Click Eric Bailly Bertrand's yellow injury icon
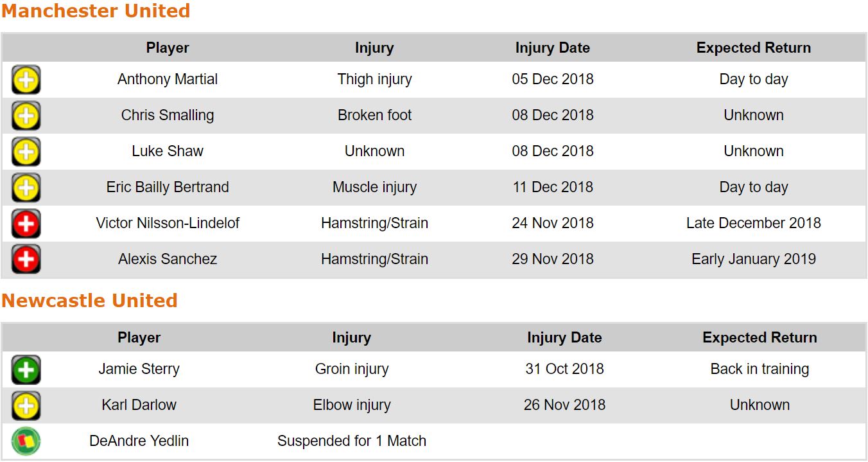The width and height of the screenshot is (868, 462). pos(26,188)
